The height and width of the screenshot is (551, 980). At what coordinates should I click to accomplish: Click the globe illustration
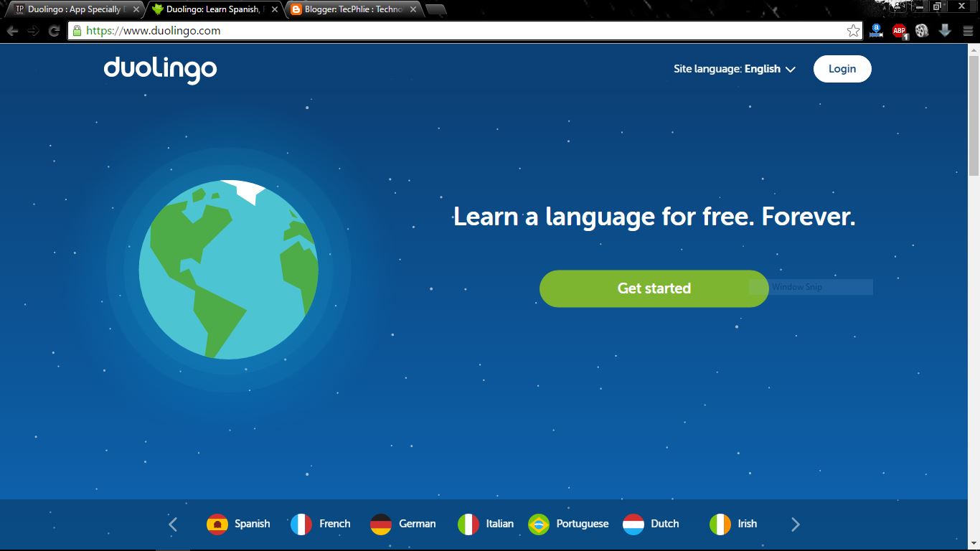228,270
